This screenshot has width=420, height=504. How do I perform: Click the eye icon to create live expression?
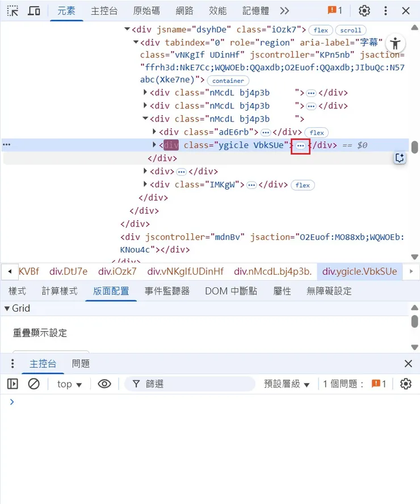point(104,384)
